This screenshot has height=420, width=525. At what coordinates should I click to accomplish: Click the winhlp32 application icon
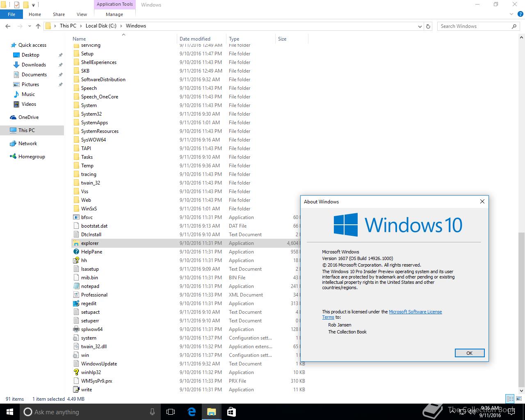tap(76, 372)
